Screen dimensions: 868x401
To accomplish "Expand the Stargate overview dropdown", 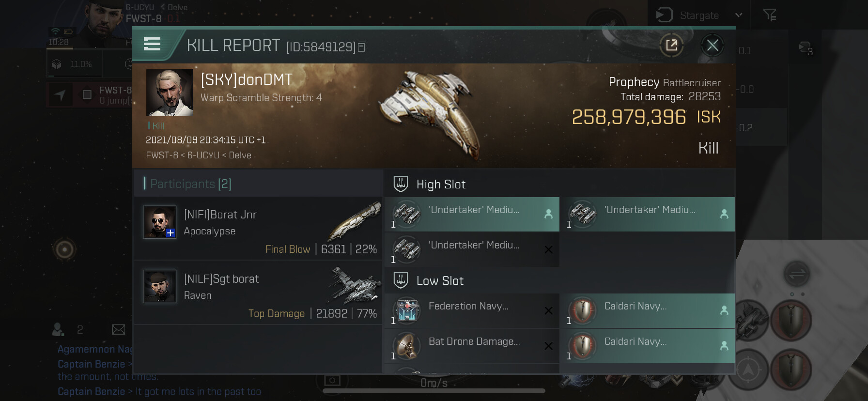I will (739, 15).
